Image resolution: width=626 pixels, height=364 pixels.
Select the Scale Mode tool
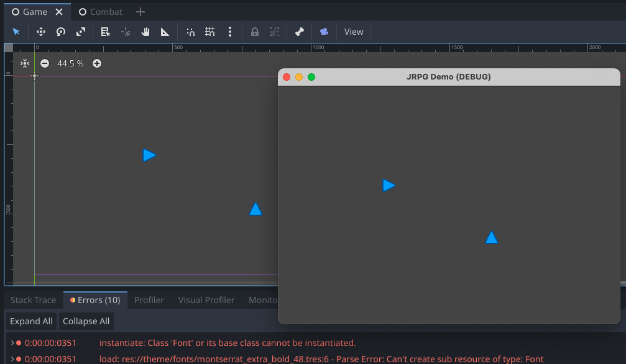tap(81, 31)
